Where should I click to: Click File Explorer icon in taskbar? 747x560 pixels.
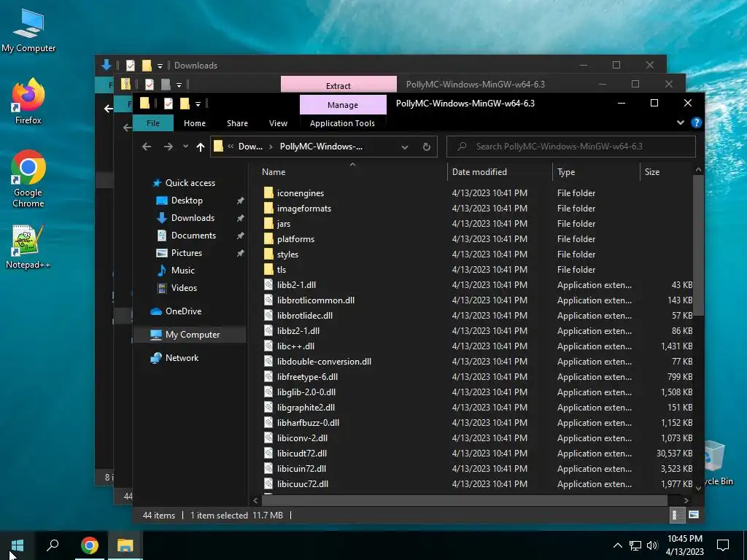(x=125, y=545)
